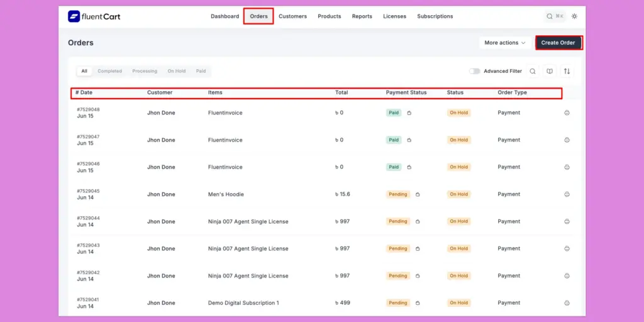Open order #7529041
The height and width of the screenshot is (322, 644).
(x=88, y=299)
